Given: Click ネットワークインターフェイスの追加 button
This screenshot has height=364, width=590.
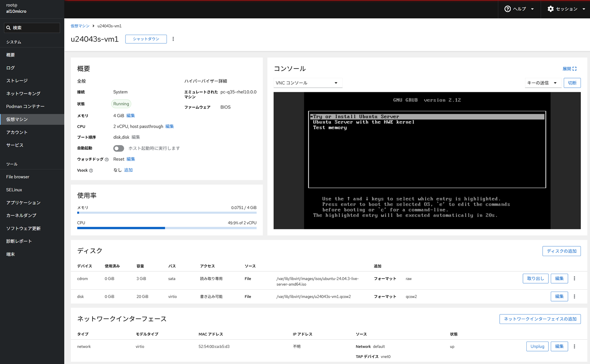Looking at the screenshot, I should point(540,319).
